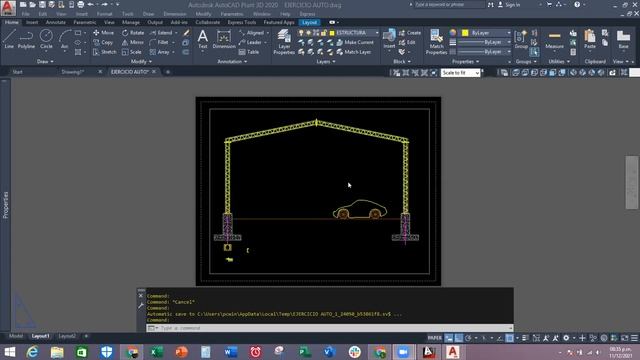Toggle PAPER space status button
The height and width of the screenshot is (360, 640).
(x=434, y=338)
